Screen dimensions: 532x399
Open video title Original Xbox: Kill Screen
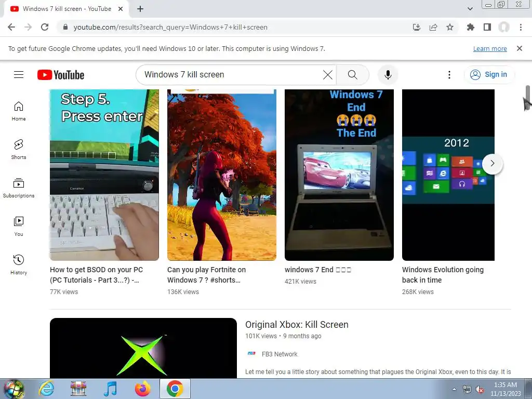coord(297,325)
